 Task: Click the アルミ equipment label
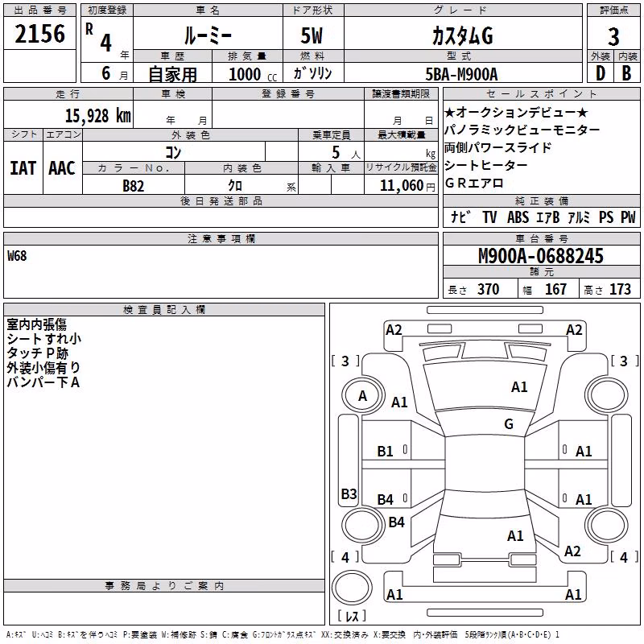(x=579, y=217)
